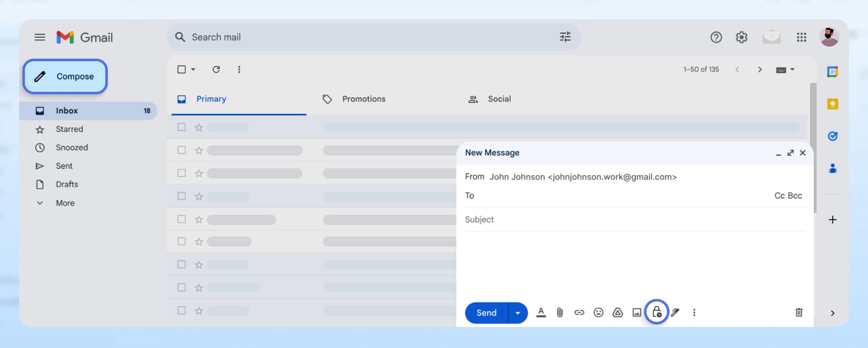Insert signature with the pen icon
This screenshot has height=348, width=868.
pos(676,312)
